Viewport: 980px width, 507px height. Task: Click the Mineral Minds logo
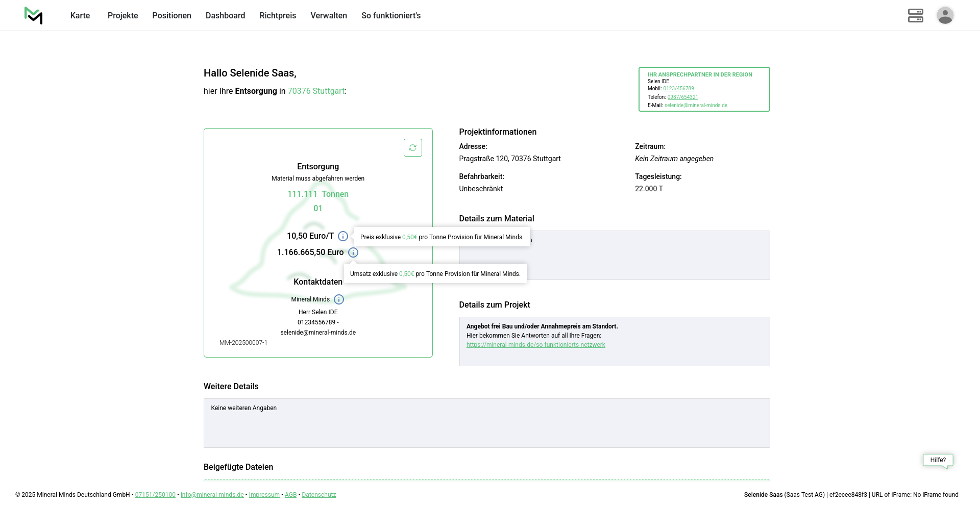click(x=33, y=15)
